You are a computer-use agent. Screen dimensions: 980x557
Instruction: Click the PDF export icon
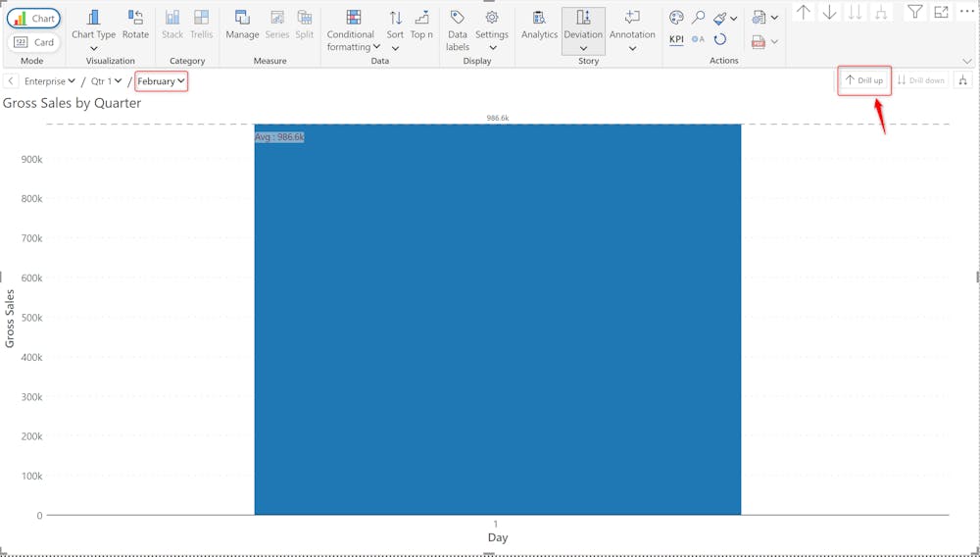[x=759, y=42]
